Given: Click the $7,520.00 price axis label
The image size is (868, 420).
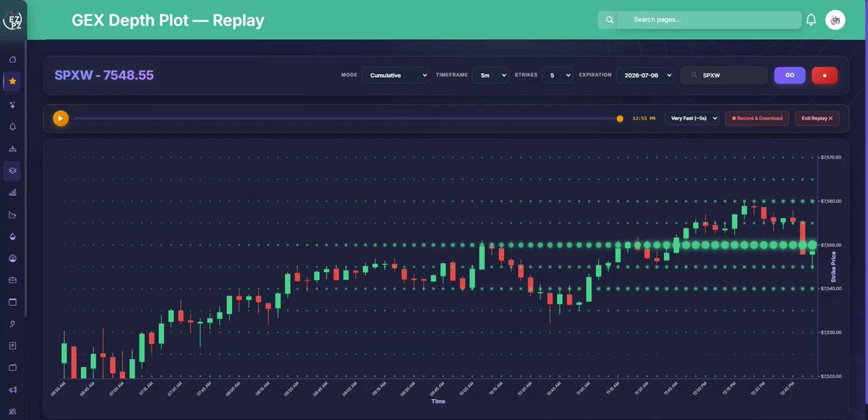Looking at the screenshot, I should click(832, 377).
